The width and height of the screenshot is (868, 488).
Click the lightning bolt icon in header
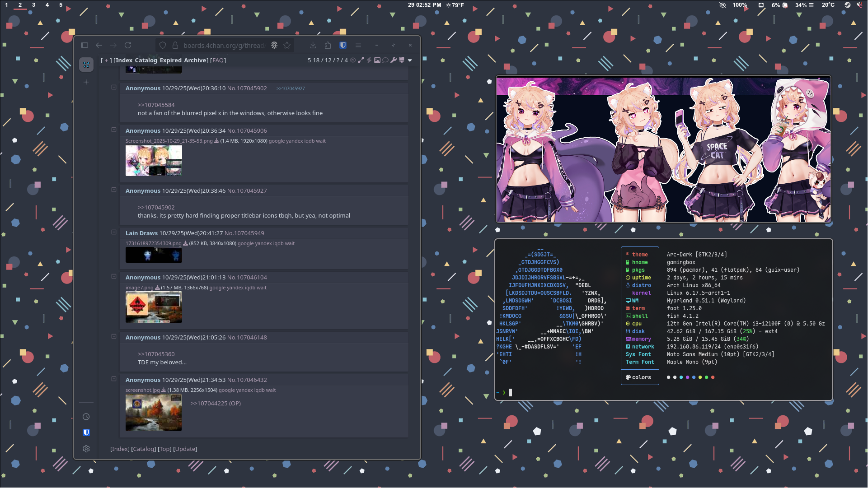coord(369,60)
